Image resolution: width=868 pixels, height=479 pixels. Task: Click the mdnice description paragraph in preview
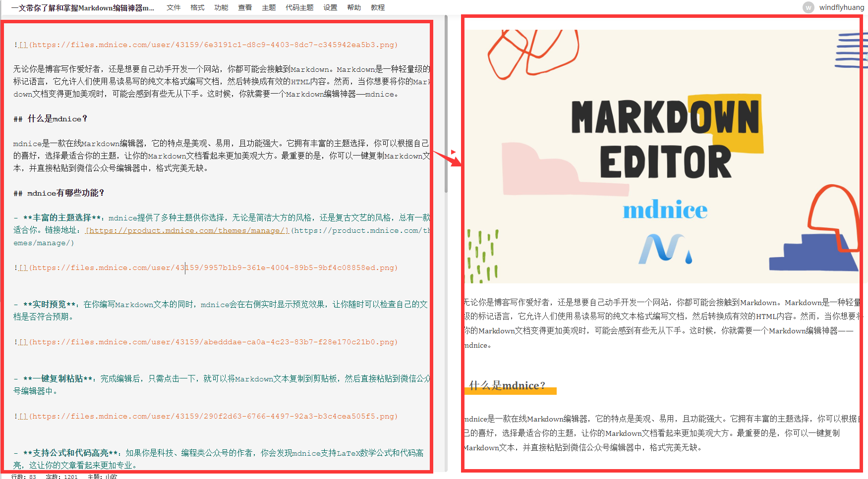coord(662,433)
